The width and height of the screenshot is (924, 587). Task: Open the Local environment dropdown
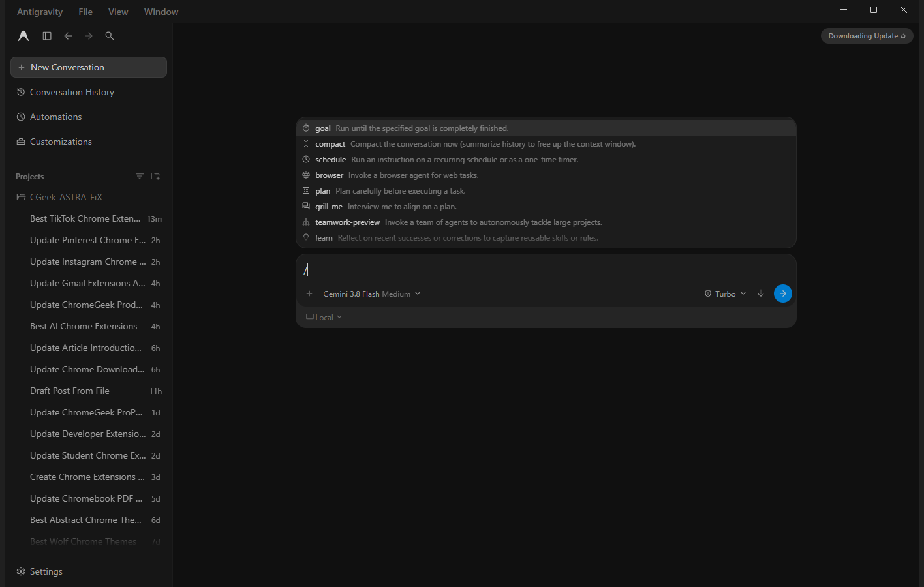(x=324, y=318)
